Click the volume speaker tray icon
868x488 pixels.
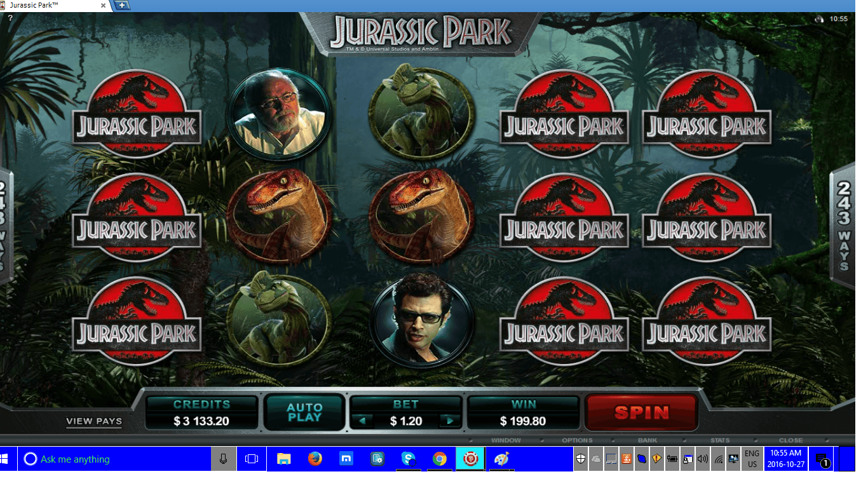pos(702,459)
